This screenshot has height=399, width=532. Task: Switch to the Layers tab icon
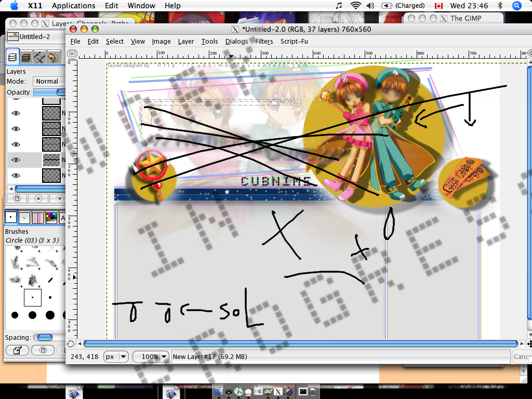pyautogui.click(x=12, y=57)
